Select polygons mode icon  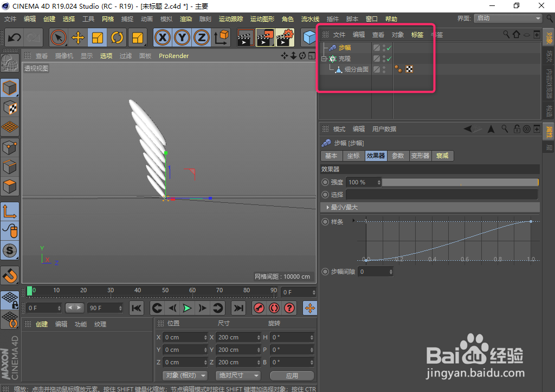pos(10,187)
